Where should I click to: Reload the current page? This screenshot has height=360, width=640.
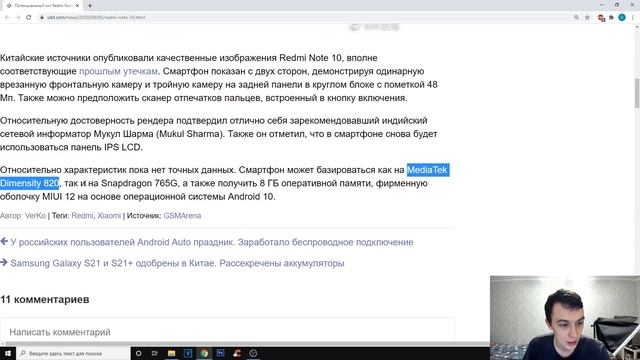coord(29,17)
